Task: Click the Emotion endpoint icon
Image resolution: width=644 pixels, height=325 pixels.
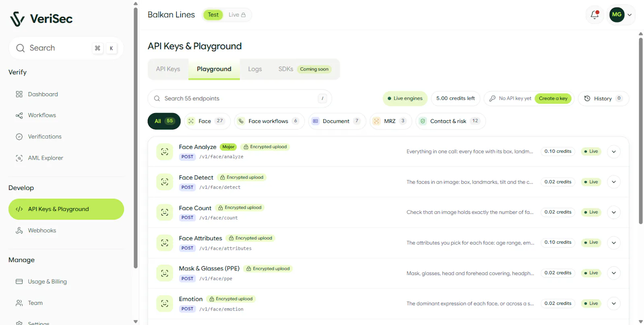Action: (x=165, y=304)
